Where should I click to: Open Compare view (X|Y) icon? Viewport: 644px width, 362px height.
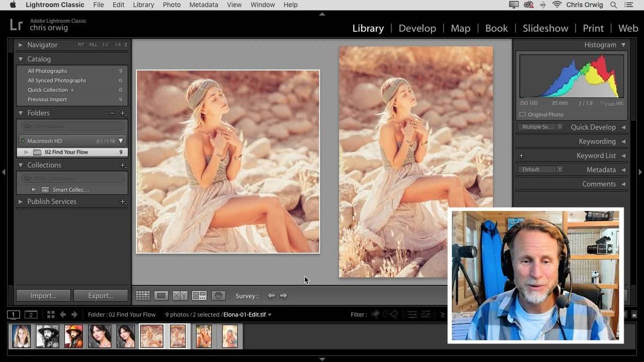(180, 296)
